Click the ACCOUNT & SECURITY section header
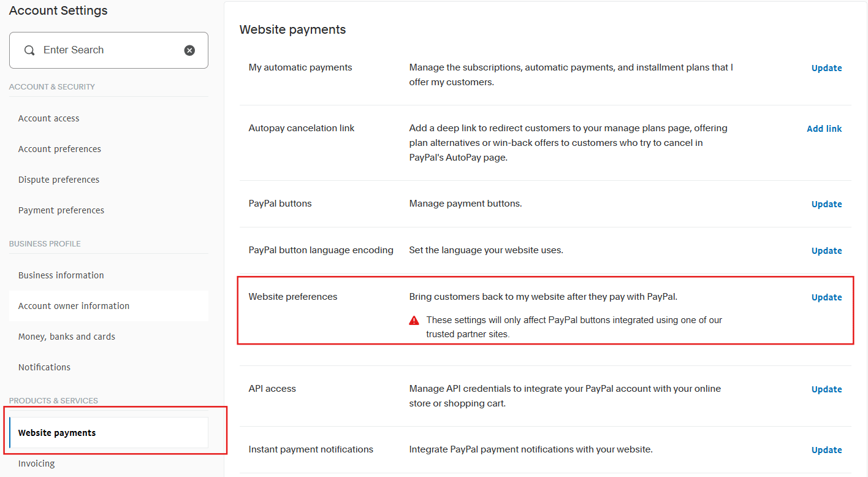868x477 pixels. pos(52,87)
